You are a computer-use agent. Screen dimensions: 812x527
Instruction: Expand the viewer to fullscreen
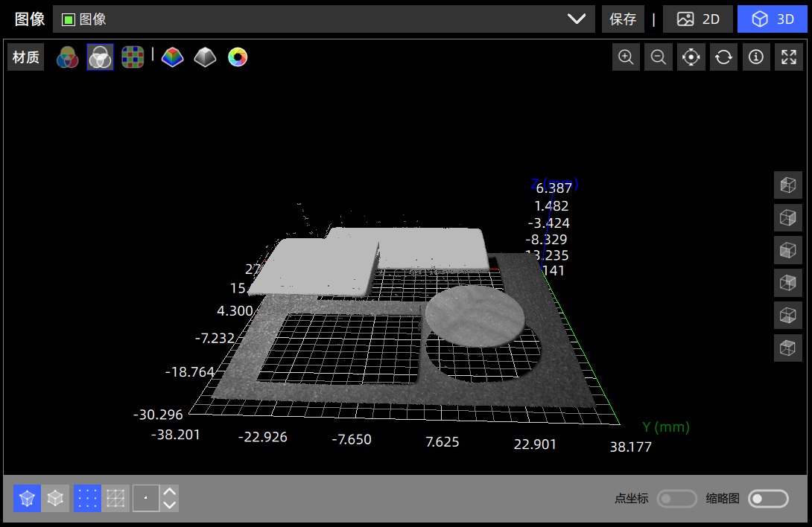(x=789, y=57)
